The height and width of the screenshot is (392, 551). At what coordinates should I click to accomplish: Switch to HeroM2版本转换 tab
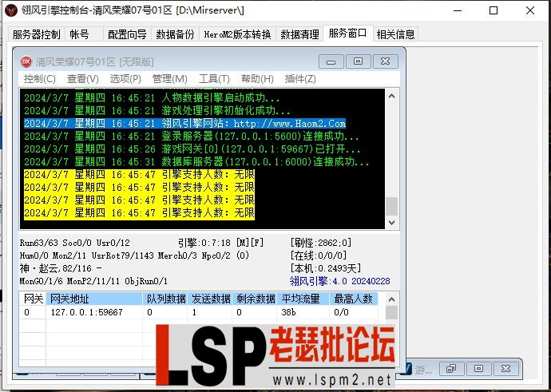pos(237,34)
